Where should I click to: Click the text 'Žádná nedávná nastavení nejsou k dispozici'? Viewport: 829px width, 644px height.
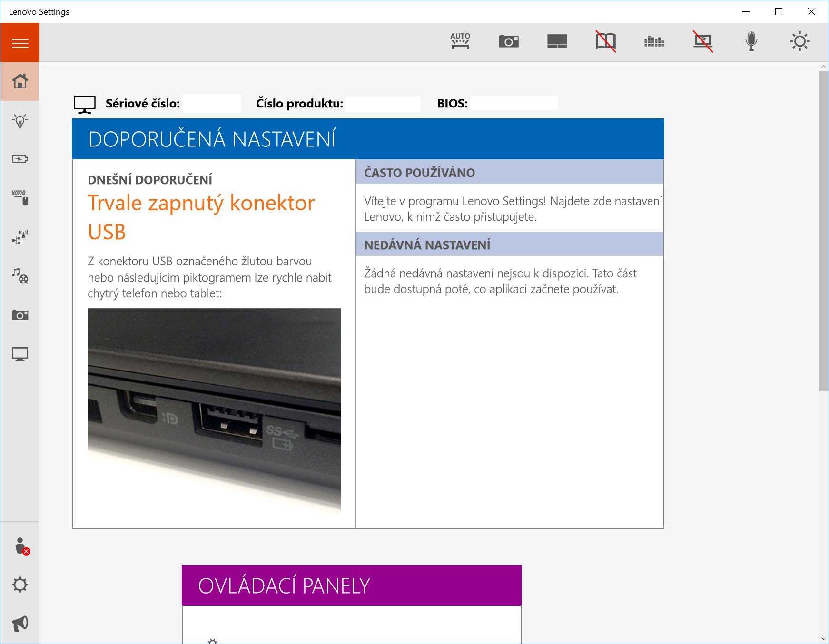pyautogui.click(x=500, y=281)
